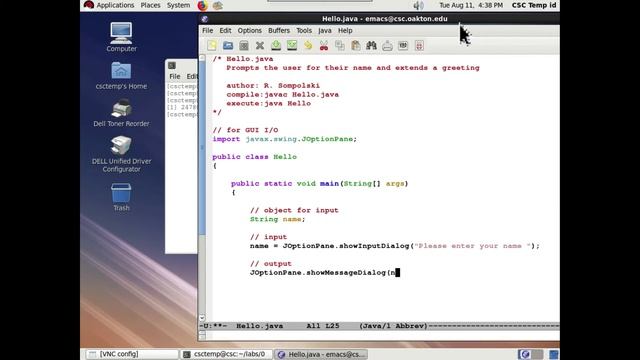Click the '// for GUI I/O' comment
This screenshot has height=360, width=640.
tap(245, 130)
